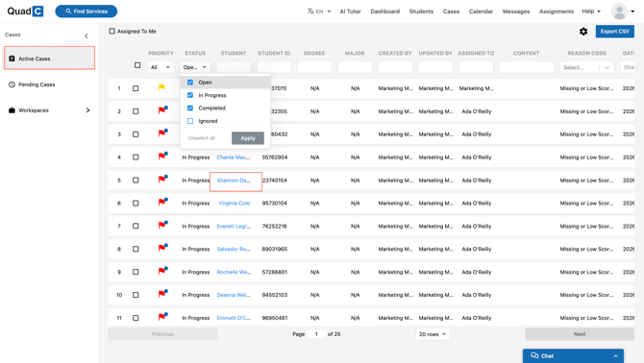The image size is (644, 363).
Task: Click red priority flag in row 3
Action: point(162,133)
